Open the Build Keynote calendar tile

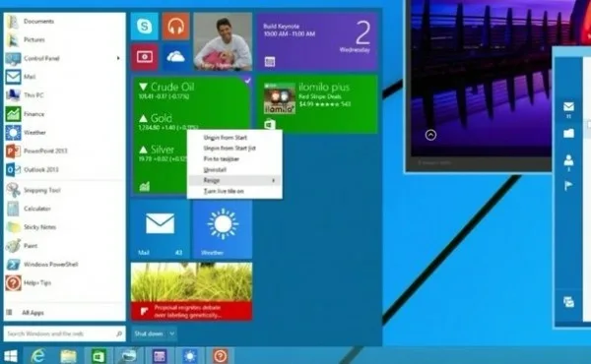click(x=317, y=41)
